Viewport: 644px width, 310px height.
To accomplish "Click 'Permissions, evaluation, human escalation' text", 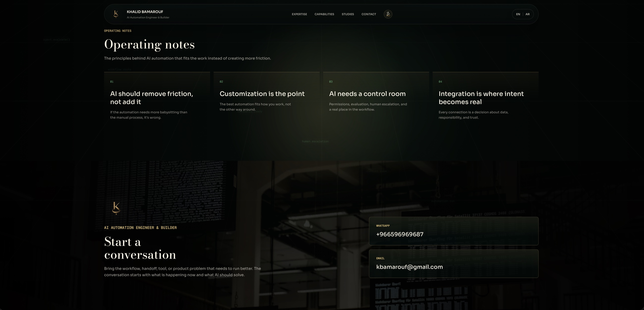I will (x=368, y=107).
